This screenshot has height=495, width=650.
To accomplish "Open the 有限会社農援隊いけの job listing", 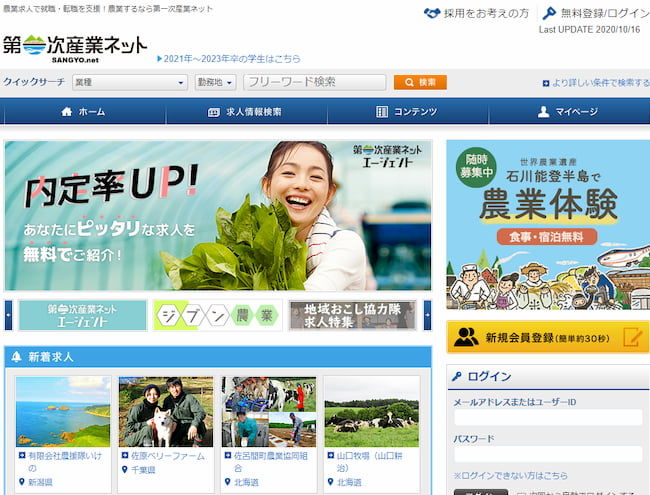I will pos(65,461).
